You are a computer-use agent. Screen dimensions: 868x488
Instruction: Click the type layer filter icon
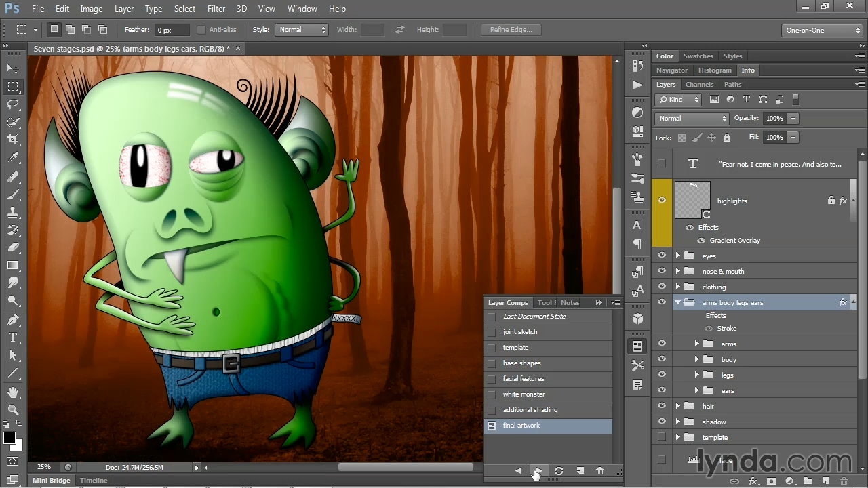[x=747, y=100]
